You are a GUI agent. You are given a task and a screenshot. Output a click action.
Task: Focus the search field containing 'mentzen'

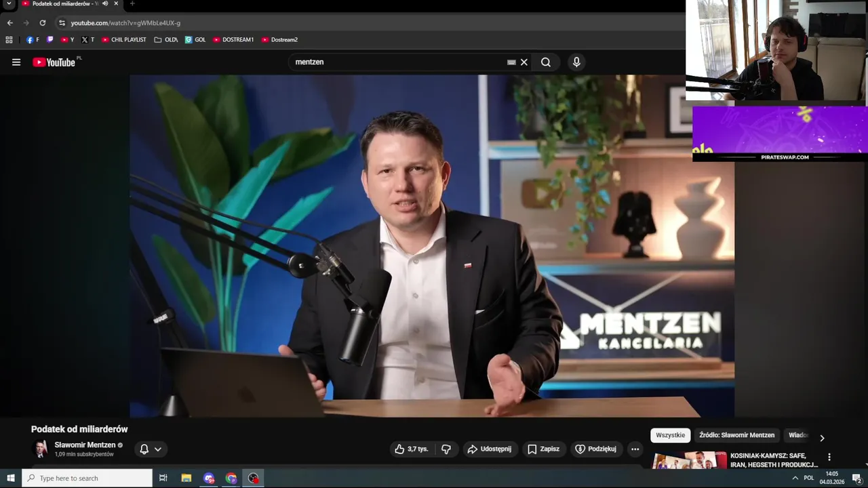[x=400, y=62]
